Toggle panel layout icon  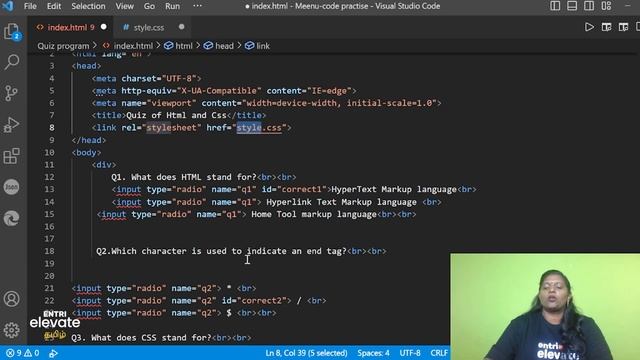coord(572,6)
